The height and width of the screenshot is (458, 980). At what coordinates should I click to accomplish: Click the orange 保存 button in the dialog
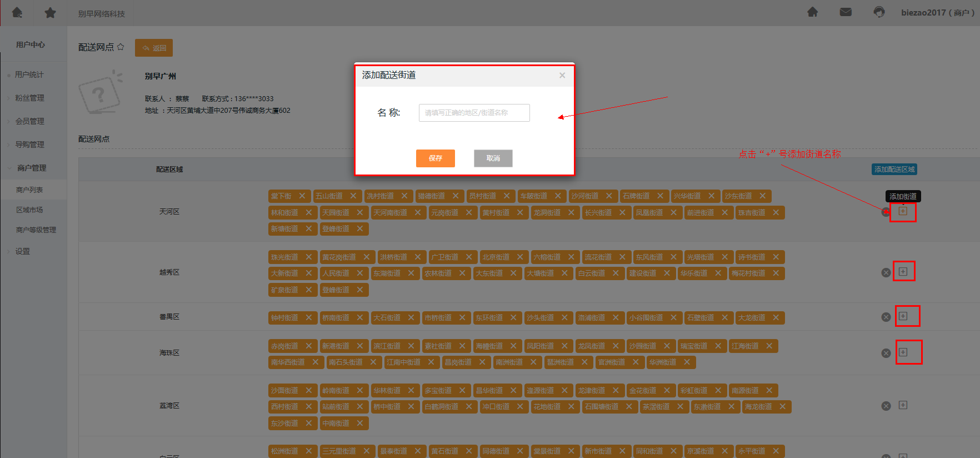point(436,158)
